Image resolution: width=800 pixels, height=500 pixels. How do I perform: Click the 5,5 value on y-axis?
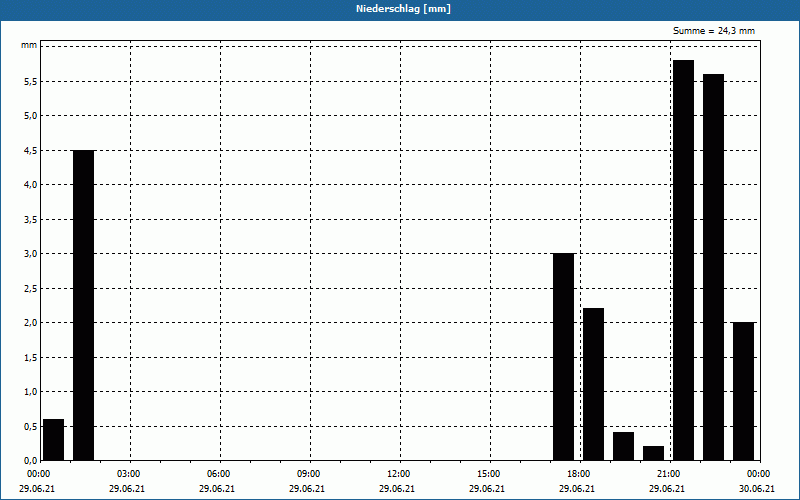click(x=30, y=81)
